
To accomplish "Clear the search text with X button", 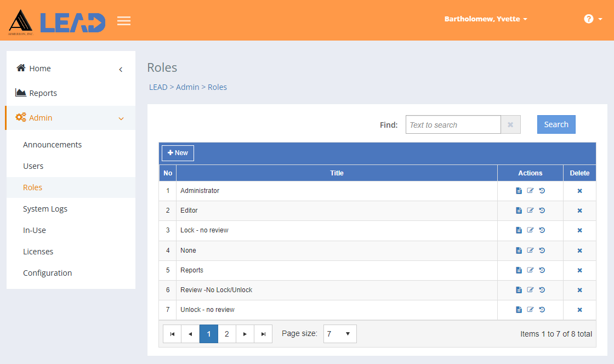I will click(510, 125).
